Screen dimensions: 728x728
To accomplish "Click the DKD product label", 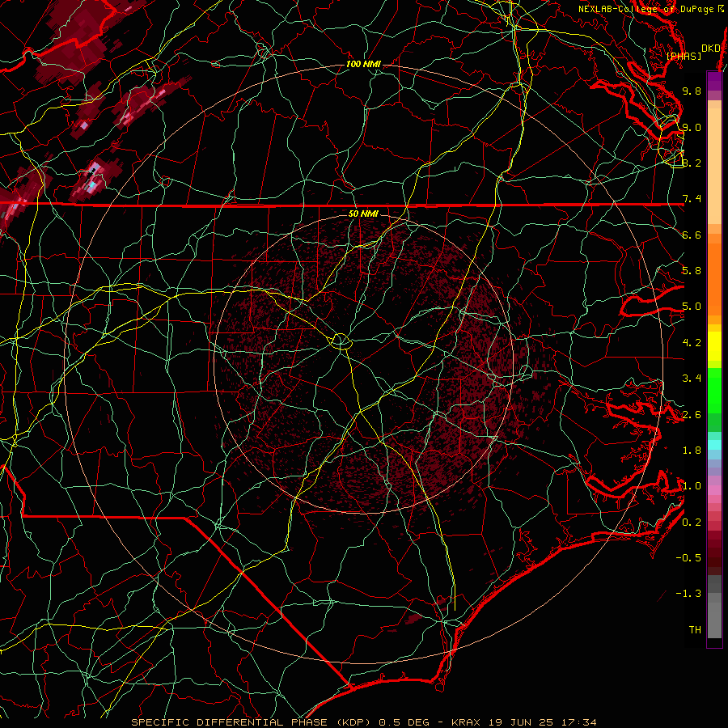I will pos(711,48).
